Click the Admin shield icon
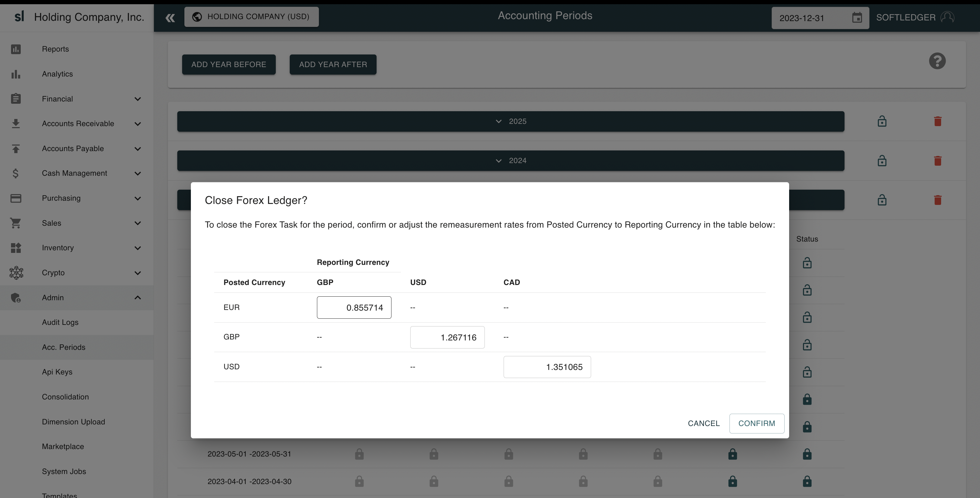This screenshot has width=980, height=498. point(16,298)
